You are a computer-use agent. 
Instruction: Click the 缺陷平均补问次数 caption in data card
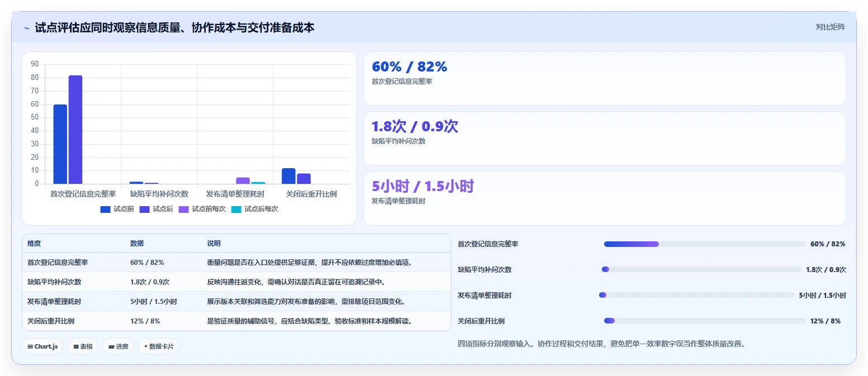pos(399,141)
